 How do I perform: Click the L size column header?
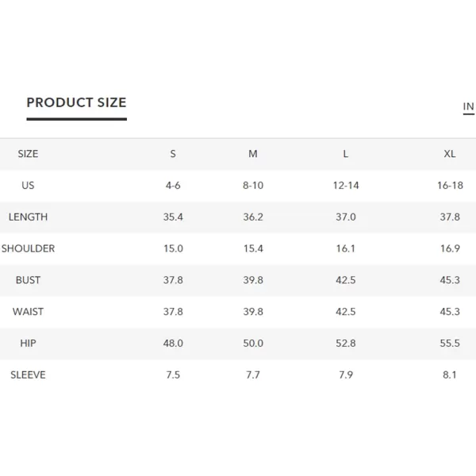345,154
